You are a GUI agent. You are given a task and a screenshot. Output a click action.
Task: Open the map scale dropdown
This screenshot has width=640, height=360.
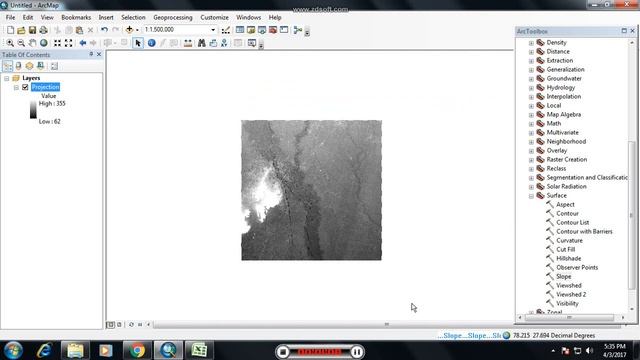click(x=213, y=30)
